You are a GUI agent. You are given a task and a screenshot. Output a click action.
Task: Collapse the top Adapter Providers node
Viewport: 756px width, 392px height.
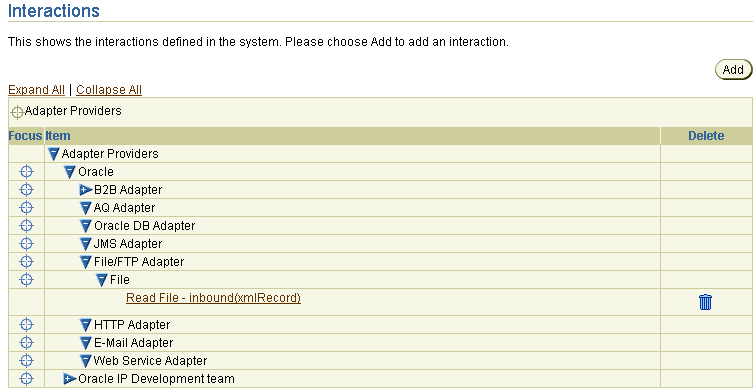coord(54,154)
